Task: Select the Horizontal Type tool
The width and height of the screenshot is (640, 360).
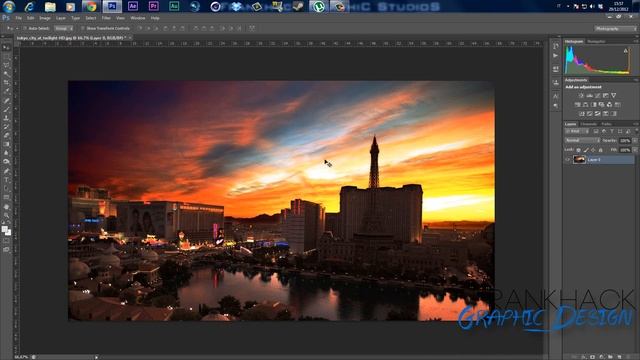Action: click(x=6, y=180)
